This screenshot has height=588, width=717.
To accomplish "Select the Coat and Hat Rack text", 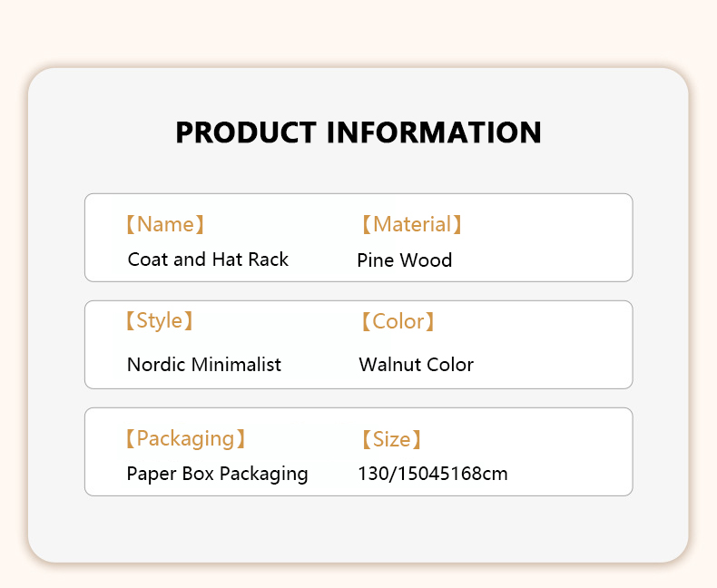I will (208, 260).
